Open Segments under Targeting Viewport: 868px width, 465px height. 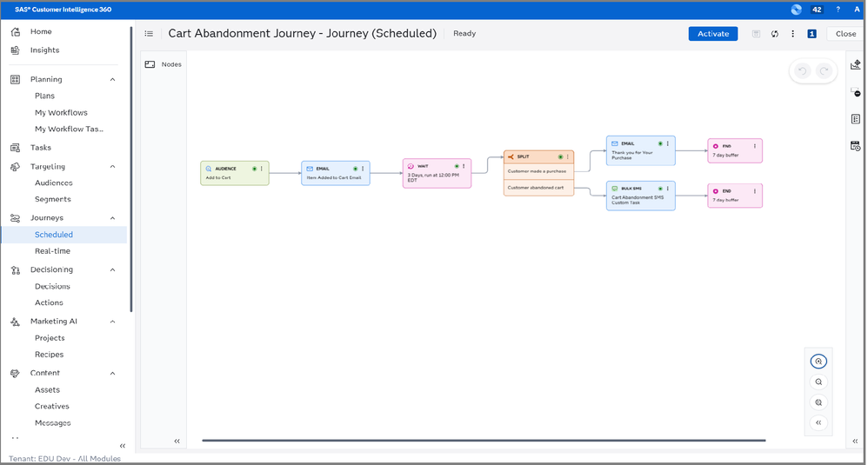pos(52,200)
